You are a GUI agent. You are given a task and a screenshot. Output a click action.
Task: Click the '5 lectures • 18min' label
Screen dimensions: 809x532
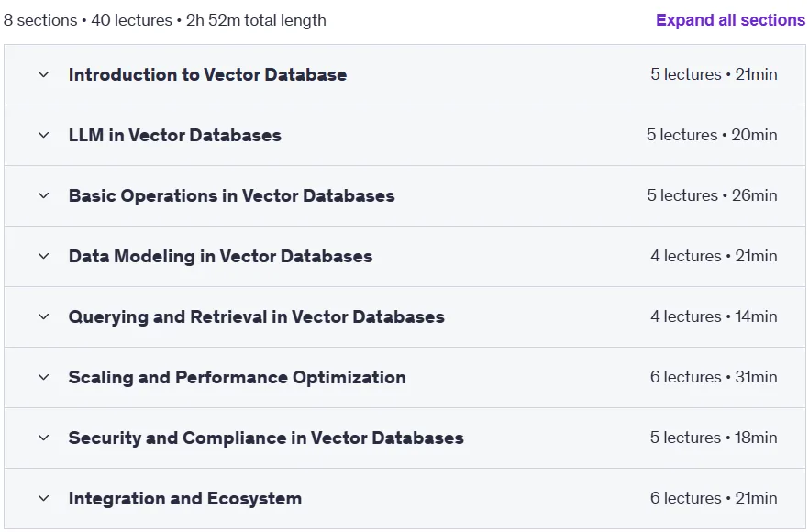tap(714, 438)
